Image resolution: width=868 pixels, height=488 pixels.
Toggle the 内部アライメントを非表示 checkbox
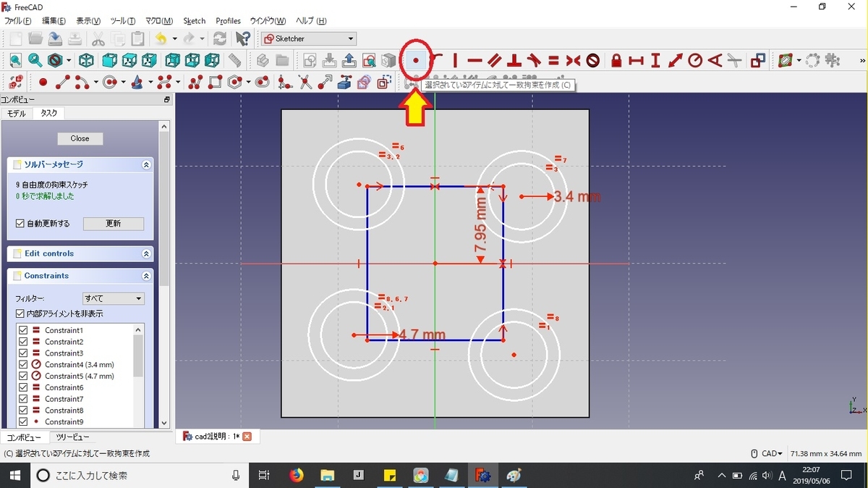20,314
